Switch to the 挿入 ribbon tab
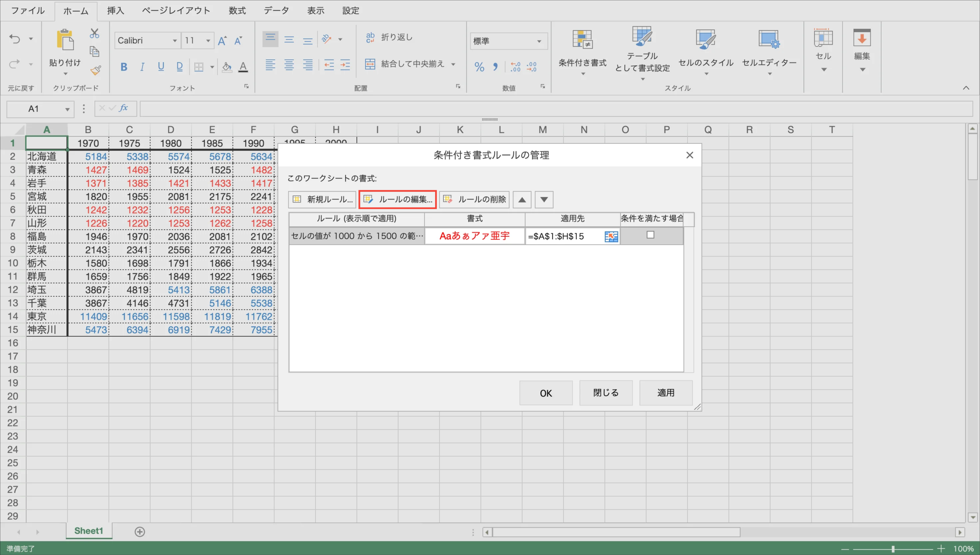 pyautogui.click(x=115, y=11)
